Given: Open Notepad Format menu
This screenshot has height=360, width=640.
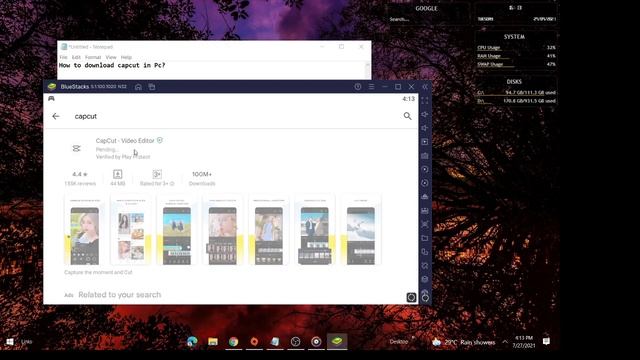Looking at the screenshot, I should pos(93,57).
